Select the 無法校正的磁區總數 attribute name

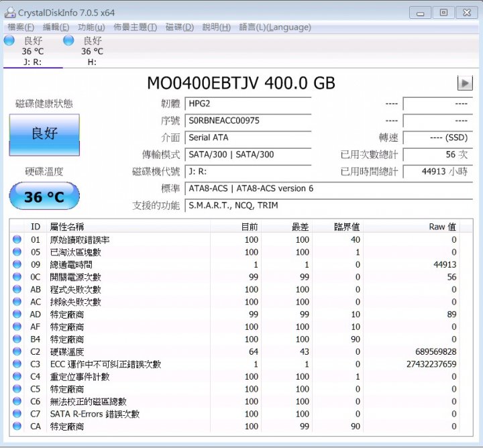pos(89,402)
